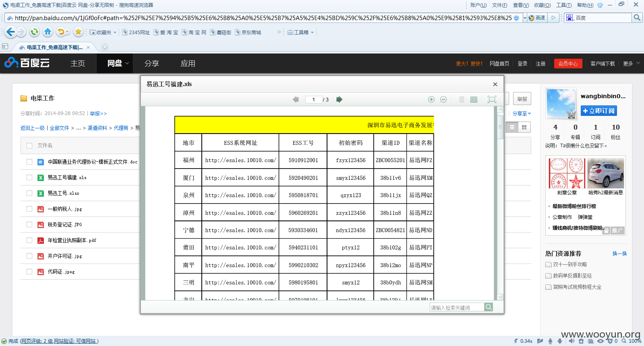The image size is (644, 346).
Task: Tick checkbox for 易迅工号.xlsx
Action: 29,193
